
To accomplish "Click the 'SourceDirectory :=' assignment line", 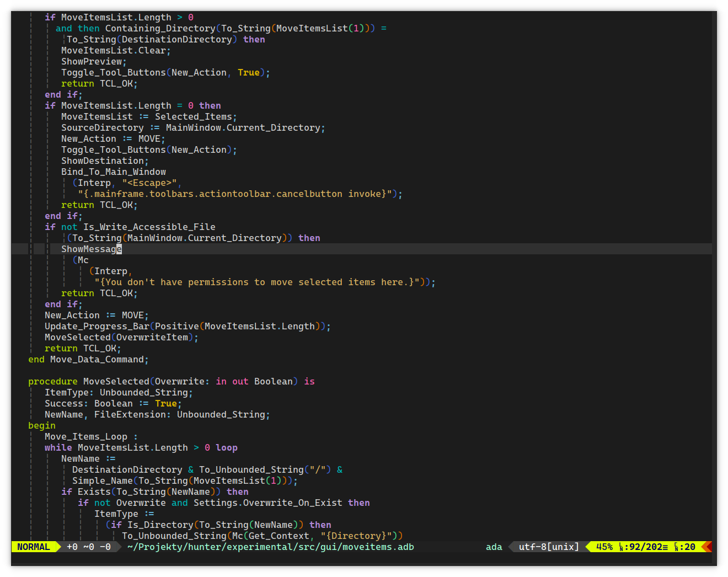I will 194,127.
